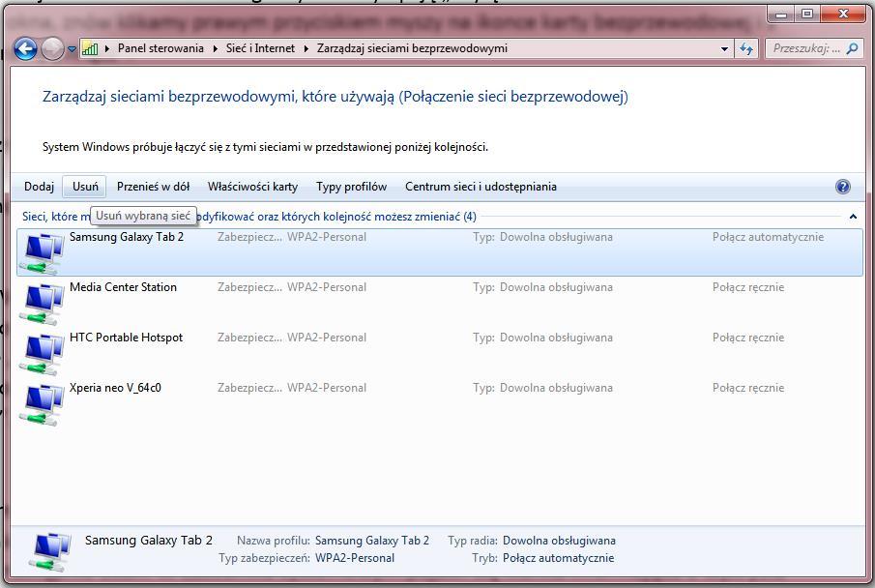Open Właściwości karty
The height and width of the screenshot is (588, 875).
pos(252,187)
